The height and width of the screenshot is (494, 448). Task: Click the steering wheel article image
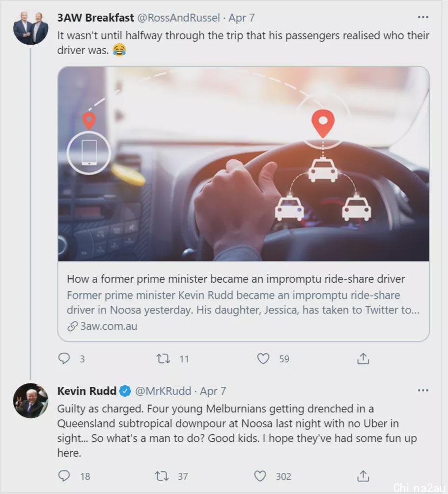(x=243, y=164)
